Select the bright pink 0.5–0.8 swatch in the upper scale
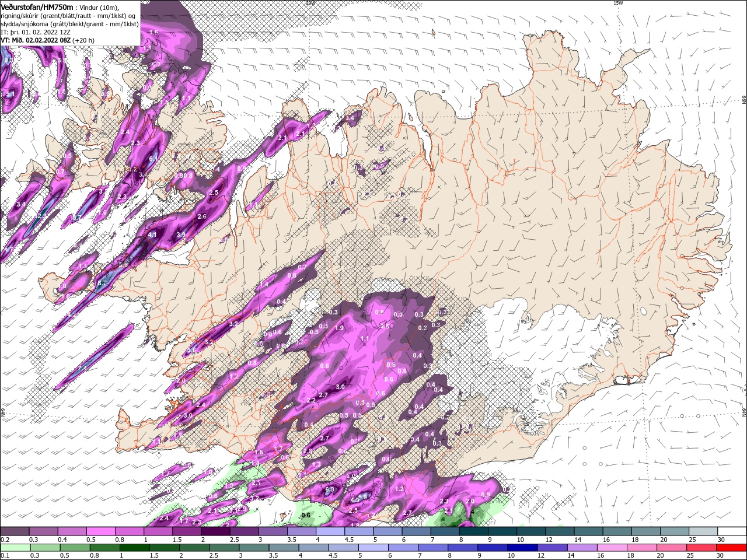This screenshot has width=747, height=560. (100, 531)
